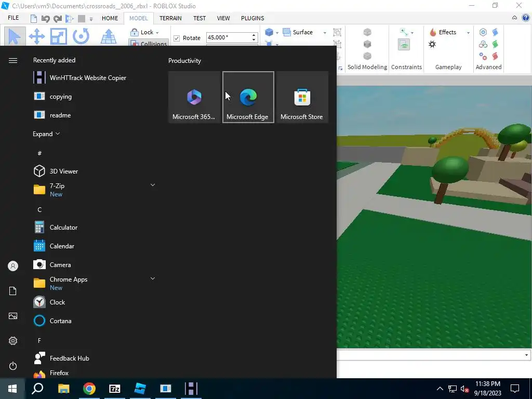Collapse the ribbon with the up arrow

(x=515, y=18)
